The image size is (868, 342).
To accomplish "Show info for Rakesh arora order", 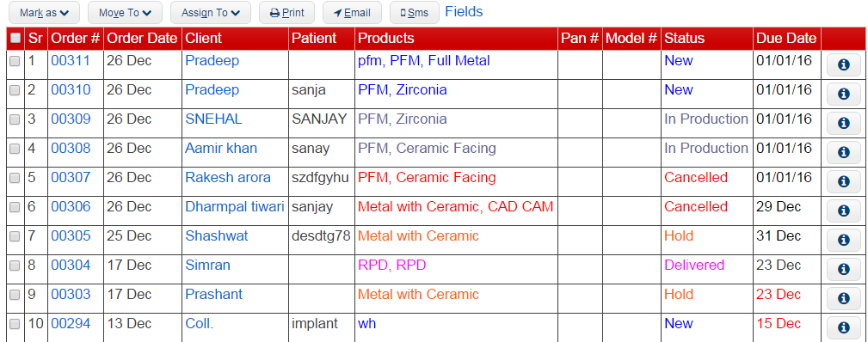I will tap(844, 181).
